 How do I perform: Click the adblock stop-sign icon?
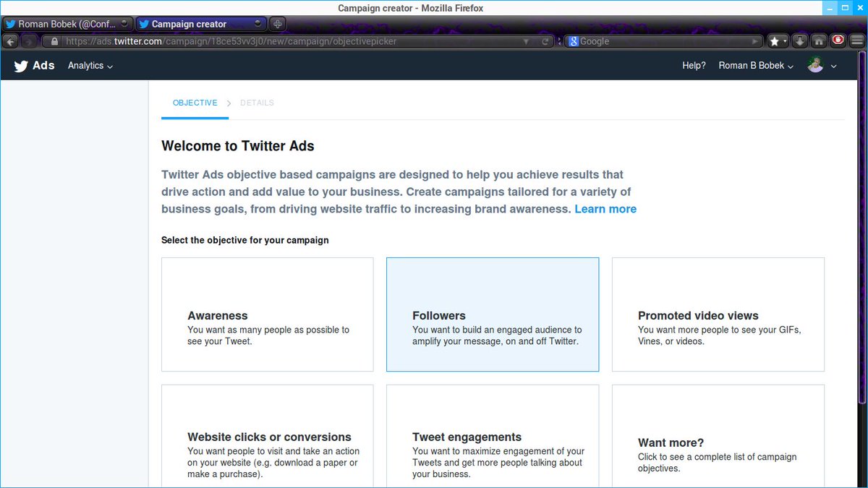(x=838, y=41)
